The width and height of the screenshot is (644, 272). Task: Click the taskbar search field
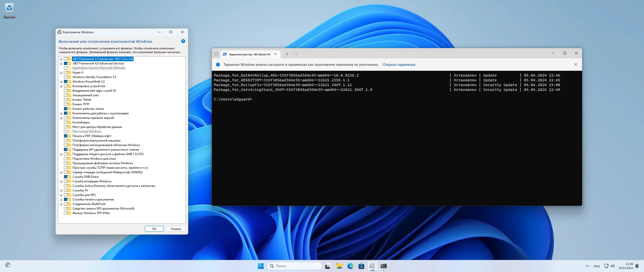(294, 266)
